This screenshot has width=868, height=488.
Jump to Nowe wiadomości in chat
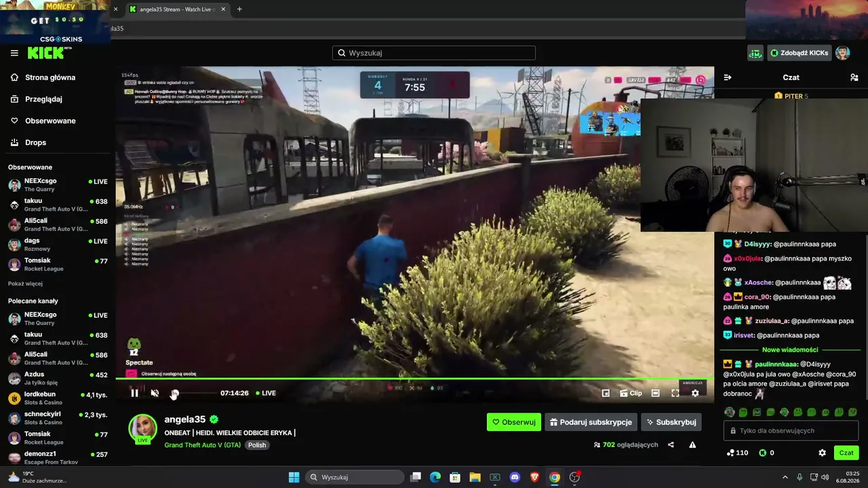coord(790,350)
